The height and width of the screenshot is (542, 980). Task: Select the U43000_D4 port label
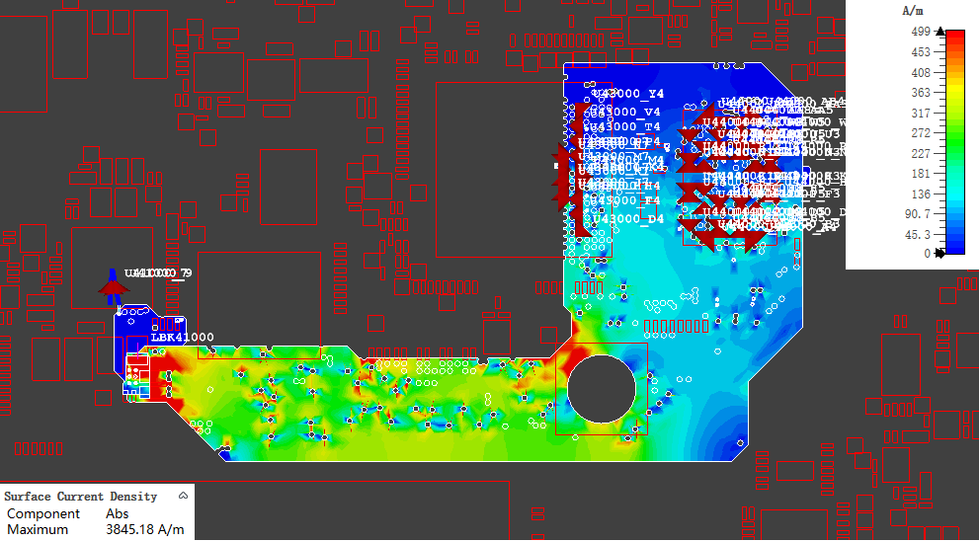coord(627,218)
